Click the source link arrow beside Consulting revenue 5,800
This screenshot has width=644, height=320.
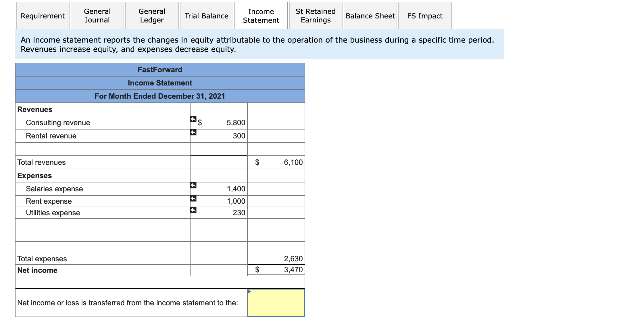click(x=193, y=119)
